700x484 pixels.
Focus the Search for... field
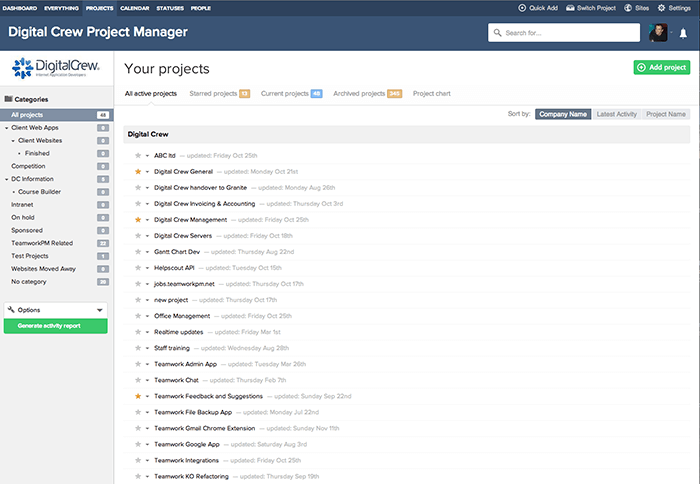564,33
